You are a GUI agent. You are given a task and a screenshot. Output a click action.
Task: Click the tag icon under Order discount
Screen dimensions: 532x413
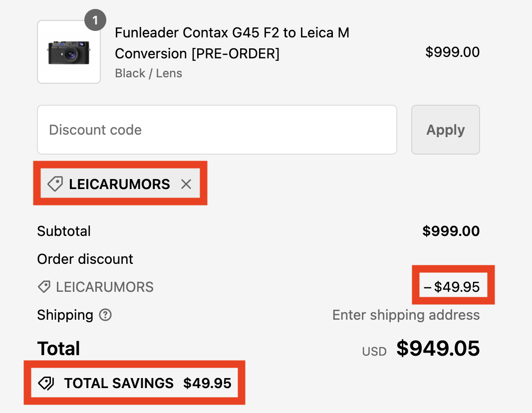pos(44,287)
